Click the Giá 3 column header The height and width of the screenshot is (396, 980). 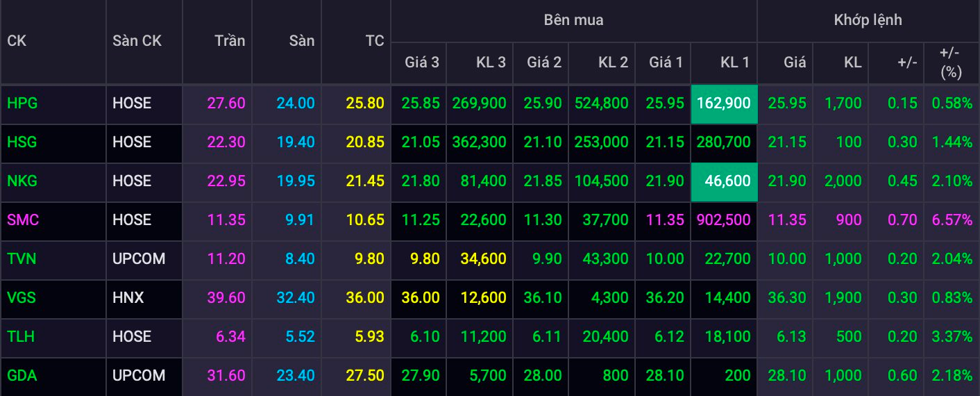(x=421, y=63)
